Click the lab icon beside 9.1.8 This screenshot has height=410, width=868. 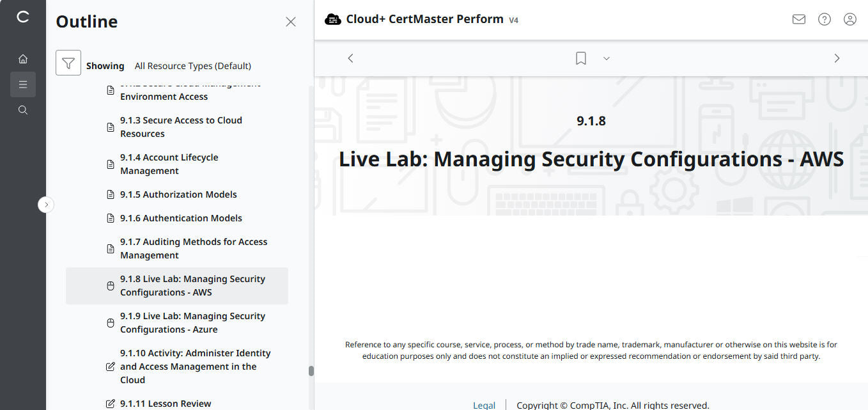click(x=109, y=285)
